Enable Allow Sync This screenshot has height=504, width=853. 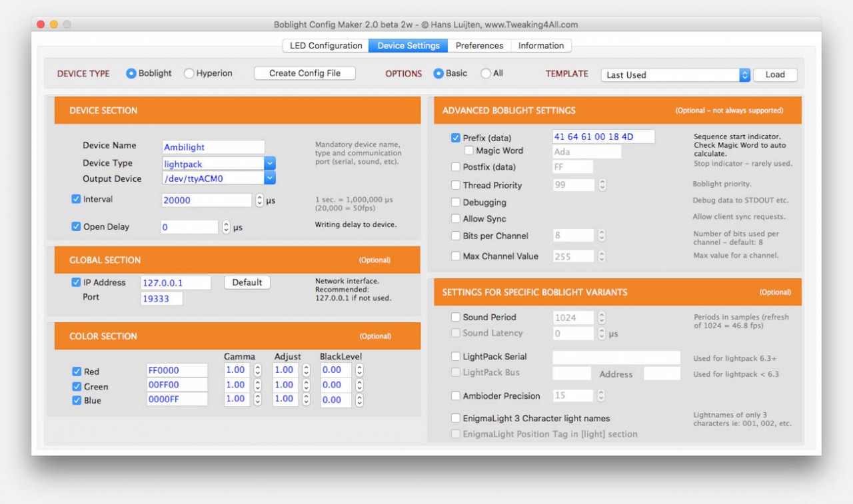(x=454, y=218)
